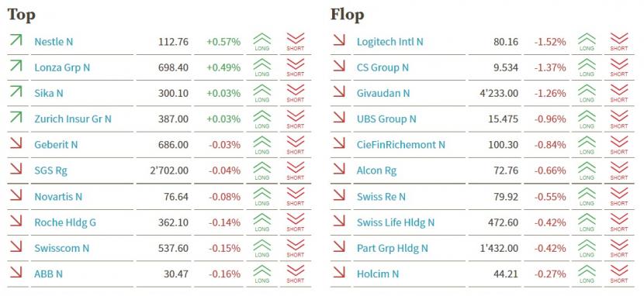The image size is (644, 296).
Task: Click the SGS Rg price 2'702.00
Action: 169,170
